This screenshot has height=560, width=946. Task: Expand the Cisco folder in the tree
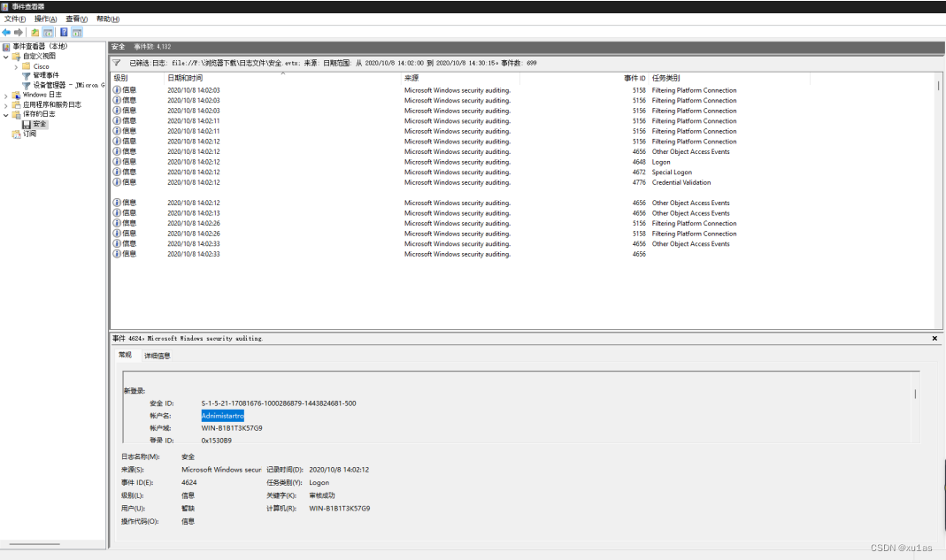16,66
